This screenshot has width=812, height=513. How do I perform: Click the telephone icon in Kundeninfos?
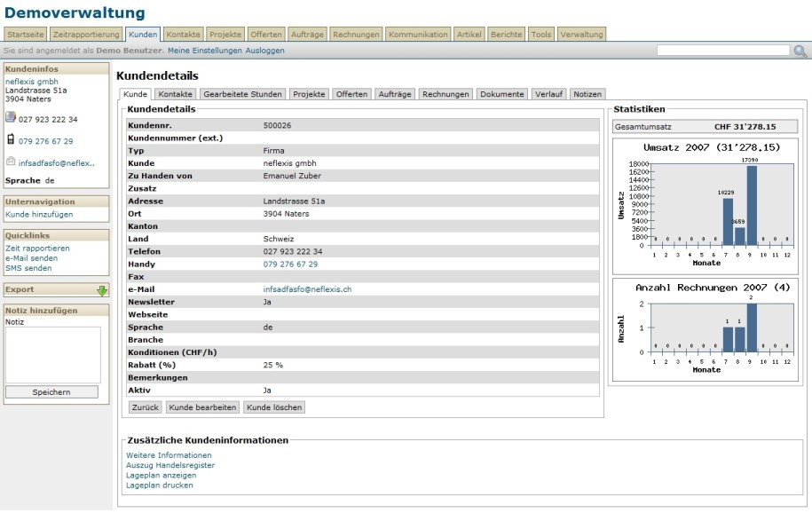11,118
